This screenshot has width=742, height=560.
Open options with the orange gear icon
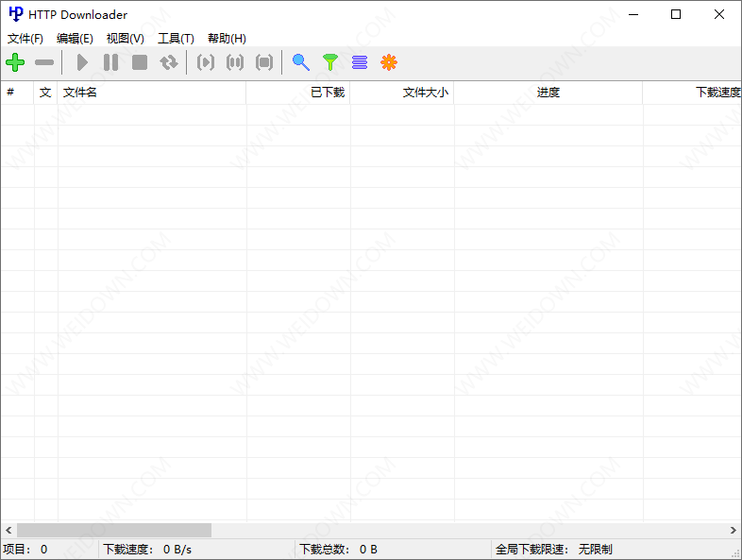(389, 62)
